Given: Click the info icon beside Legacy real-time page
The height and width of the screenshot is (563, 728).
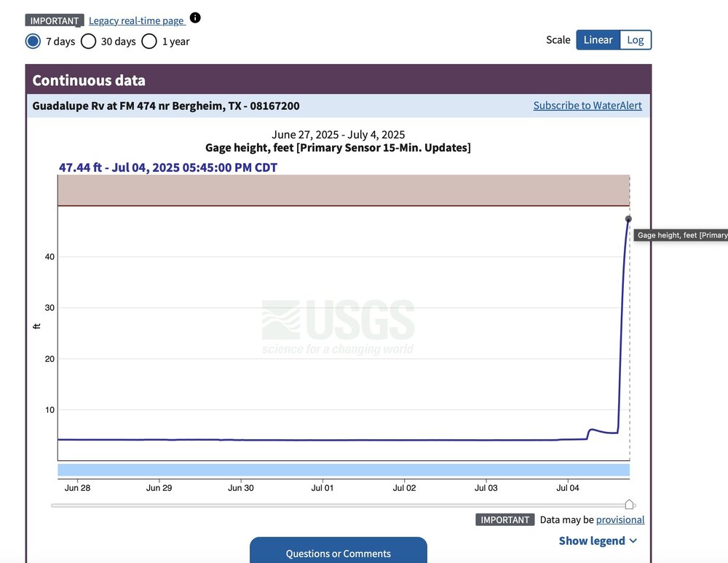Looking at the screenshot, I should point(195,18).
